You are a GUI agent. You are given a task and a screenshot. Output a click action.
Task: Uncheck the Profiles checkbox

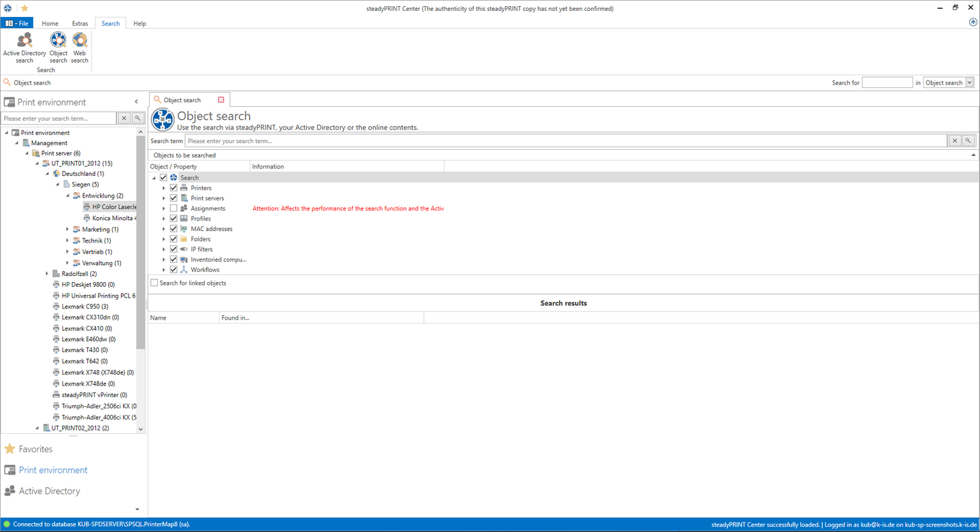tap(174, 219)
